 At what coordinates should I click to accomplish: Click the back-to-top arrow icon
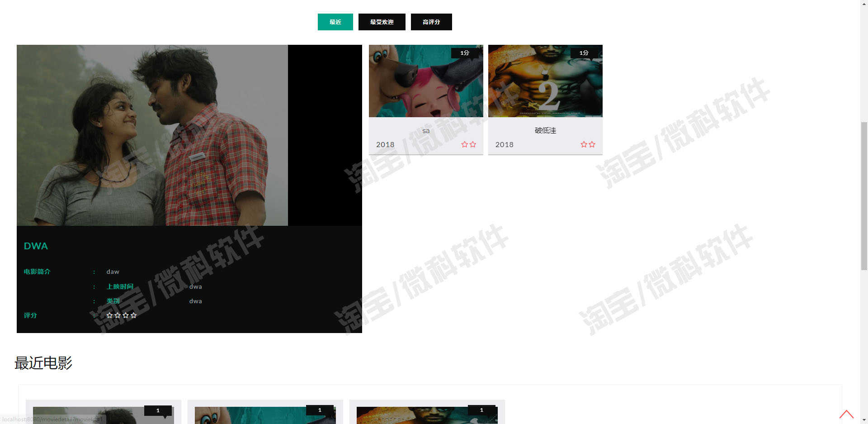846,414
